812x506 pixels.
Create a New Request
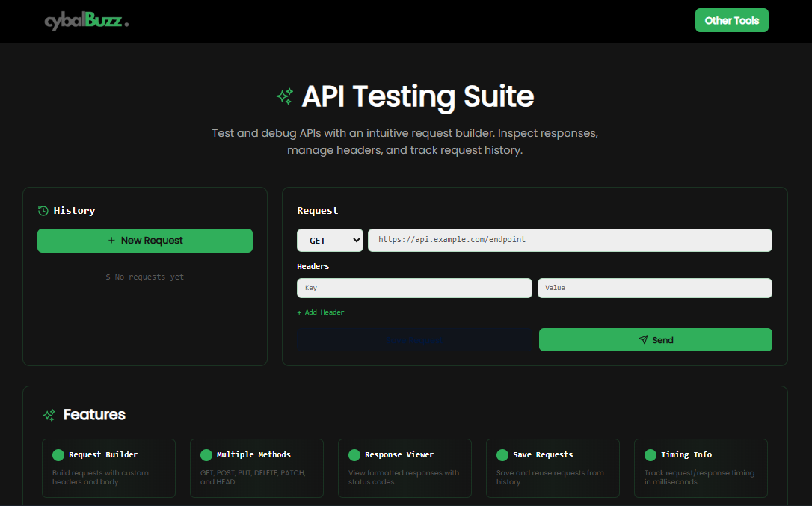(x=144, y=240)
